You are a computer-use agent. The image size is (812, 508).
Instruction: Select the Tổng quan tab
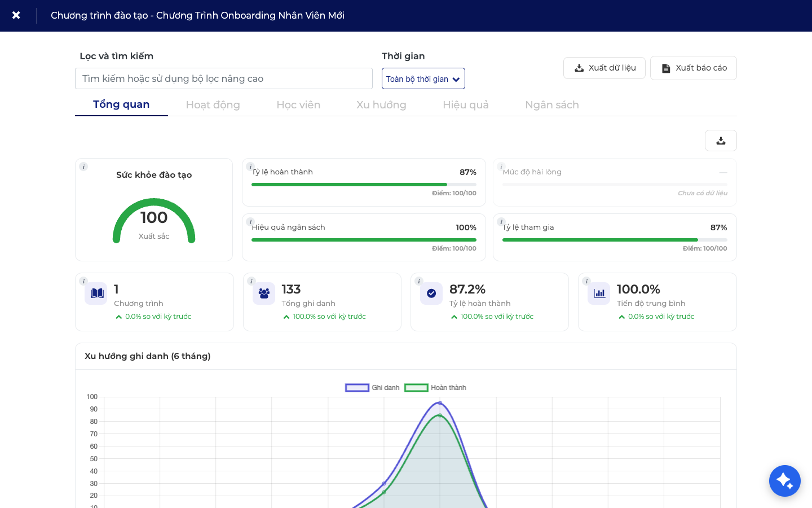coord(121,104)
